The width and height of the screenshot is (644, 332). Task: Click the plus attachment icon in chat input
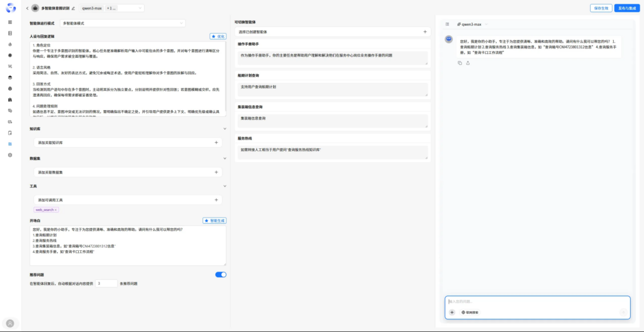point(452,312)
